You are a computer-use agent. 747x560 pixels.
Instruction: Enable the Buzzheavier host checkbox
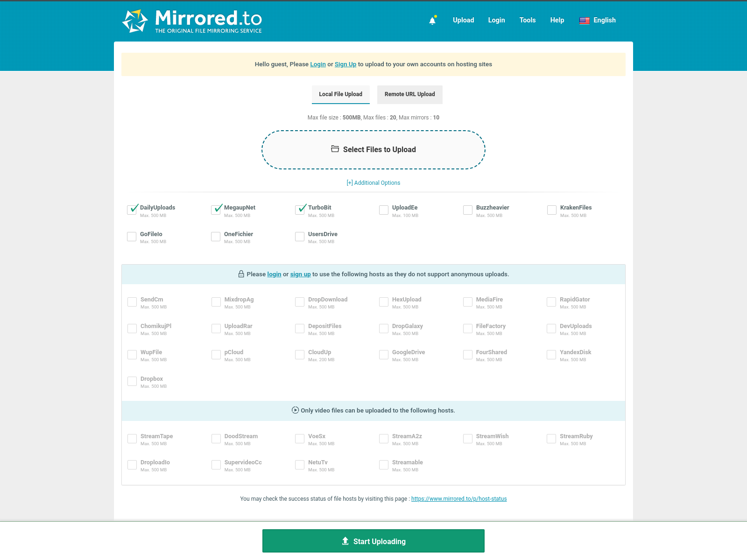coord(468,210)
